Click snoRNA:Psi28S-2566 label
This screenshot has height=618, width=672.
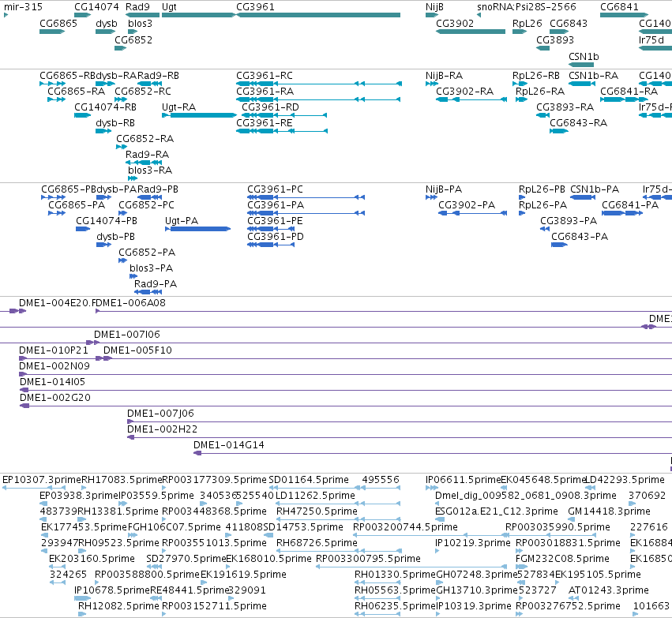tap(526, 7)
